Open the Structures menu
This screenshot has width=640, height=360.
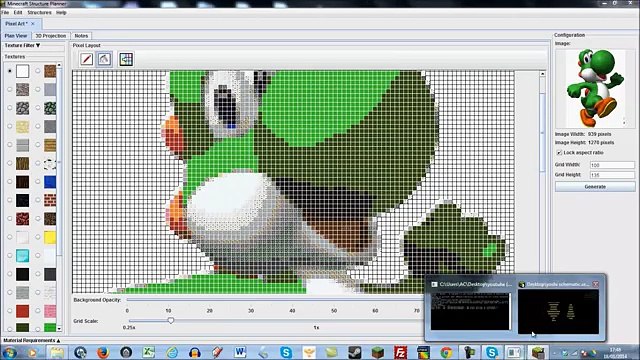point(39,13)
